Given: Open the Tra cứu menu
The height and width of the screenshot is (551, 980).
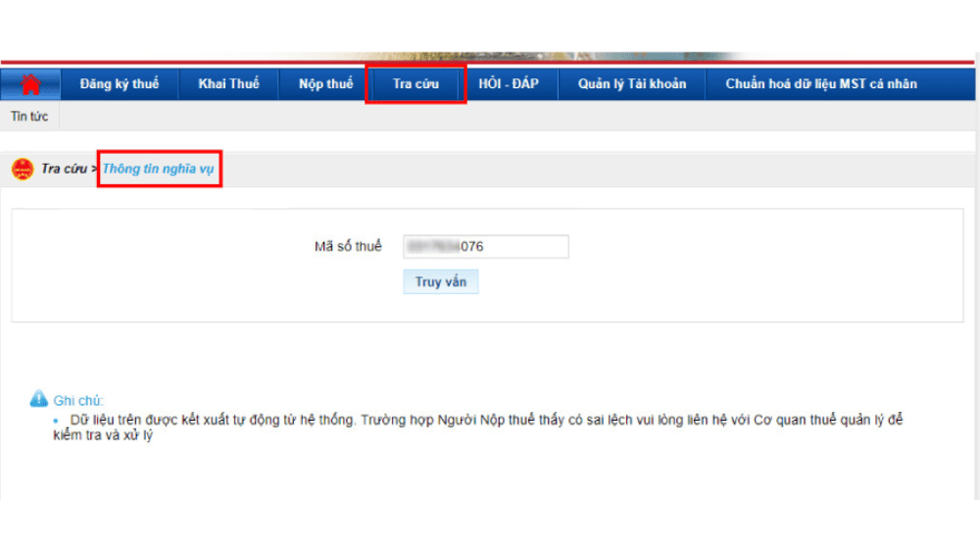Looking at the screenshot, I should coord(416,84).
